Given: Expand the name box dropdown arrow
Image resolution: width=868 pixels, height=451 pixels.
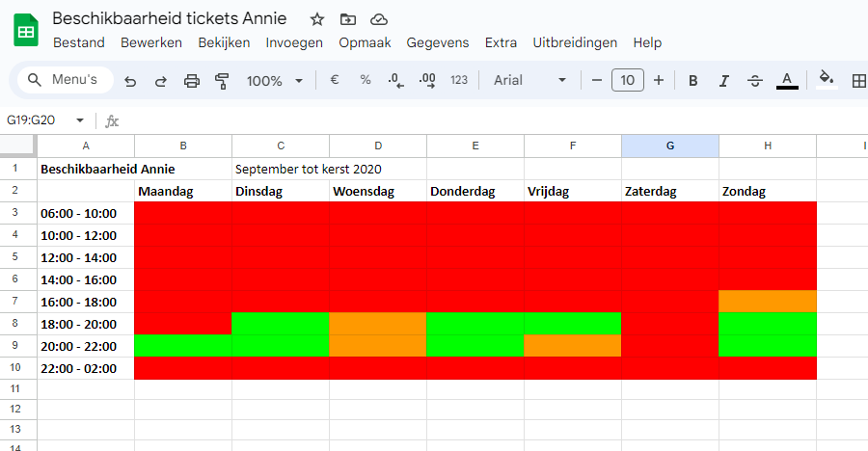Looking at the screenshot, I should (x=80, y=120).
